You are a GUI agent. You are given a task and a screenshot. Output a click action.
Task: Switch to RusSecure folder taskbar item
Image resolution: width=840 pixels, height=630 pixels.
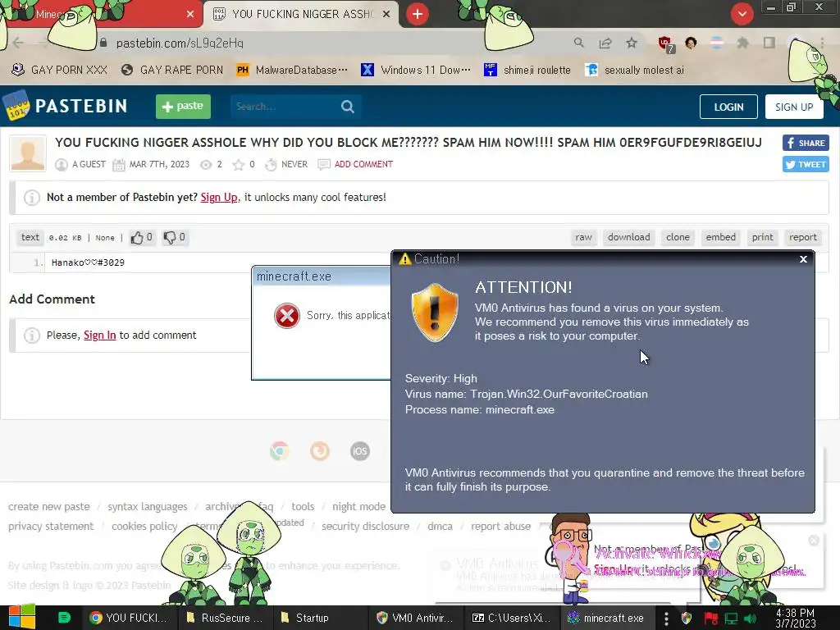click(225, 618)
